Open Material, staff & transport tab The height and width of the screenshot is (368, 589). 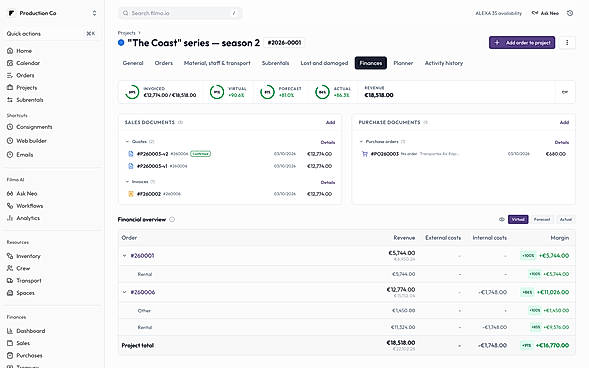[x=217, y=63]
